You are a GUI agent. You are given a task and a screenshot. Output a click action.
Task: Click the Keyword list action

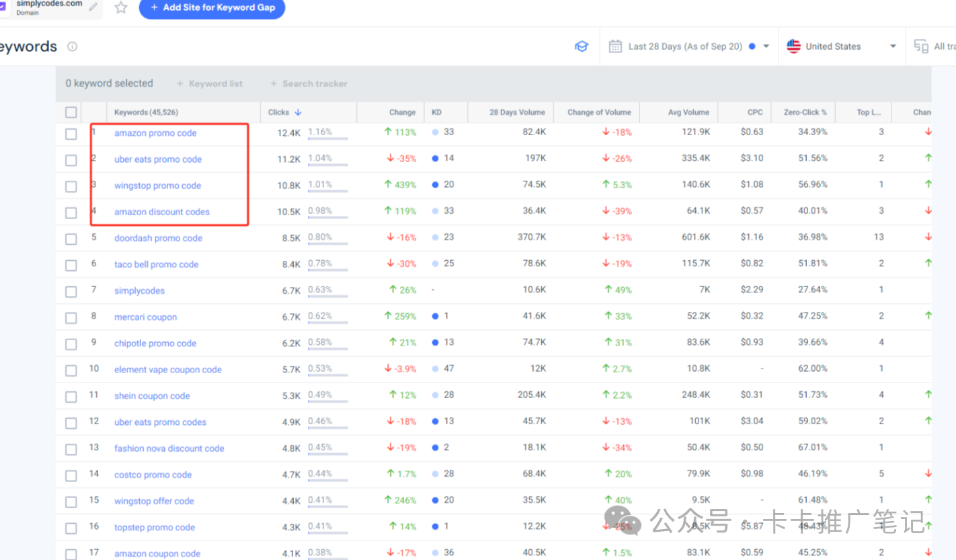[x=209, y=84]
